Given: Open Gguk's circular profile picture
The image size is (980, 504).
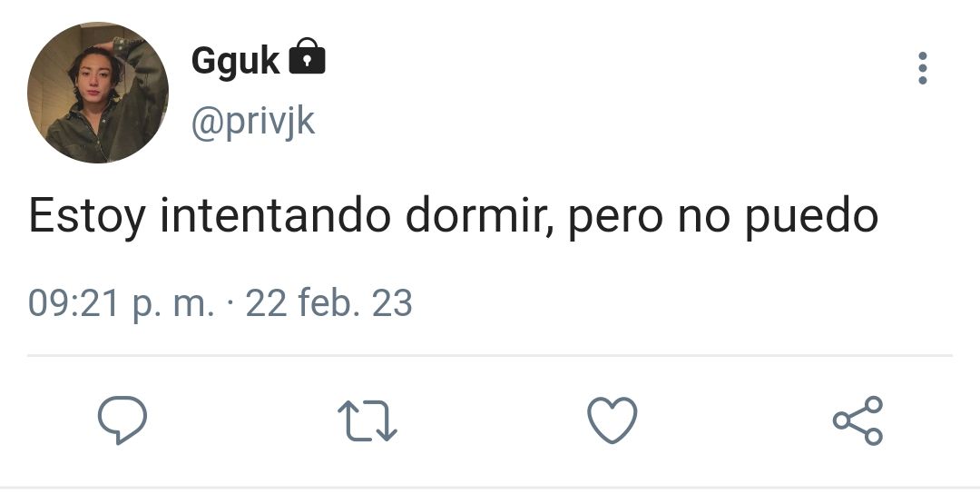Looking at the screenshot, I should coord(98,93).
